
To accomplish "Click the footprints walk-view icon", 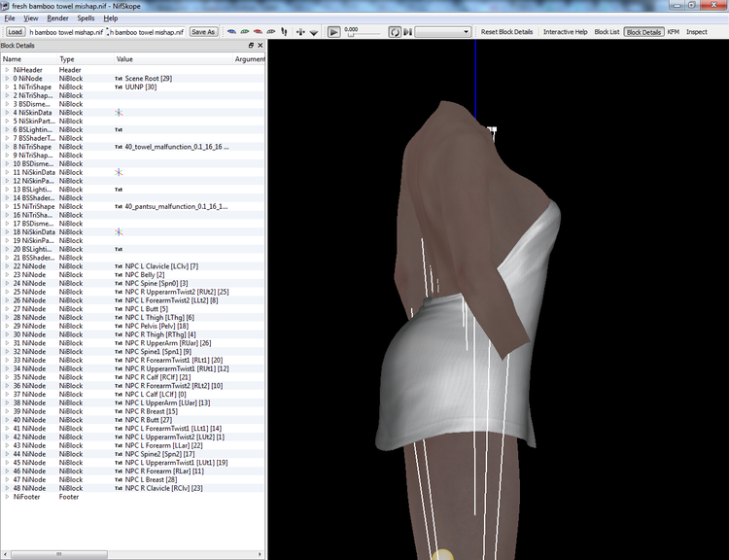I will 284,32.
